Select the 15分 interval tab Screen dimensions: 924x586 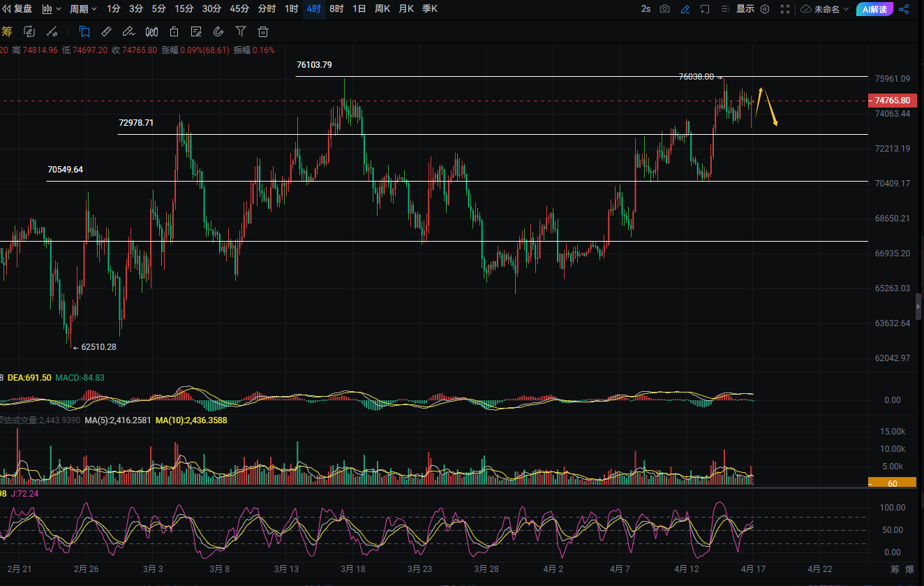tap(184, 9)
